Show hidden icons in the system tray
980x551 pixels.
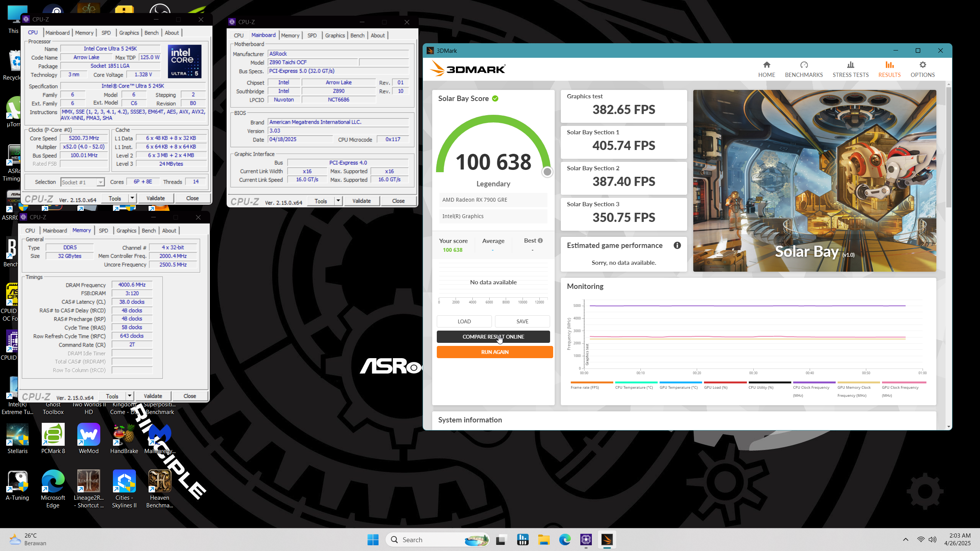905,540
